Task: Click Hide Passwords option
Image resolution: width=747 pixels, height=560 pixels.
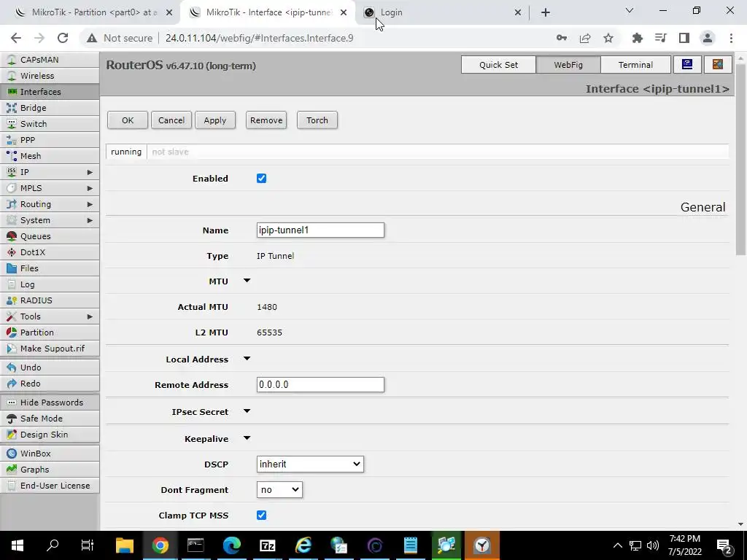Action: (50, 402)
